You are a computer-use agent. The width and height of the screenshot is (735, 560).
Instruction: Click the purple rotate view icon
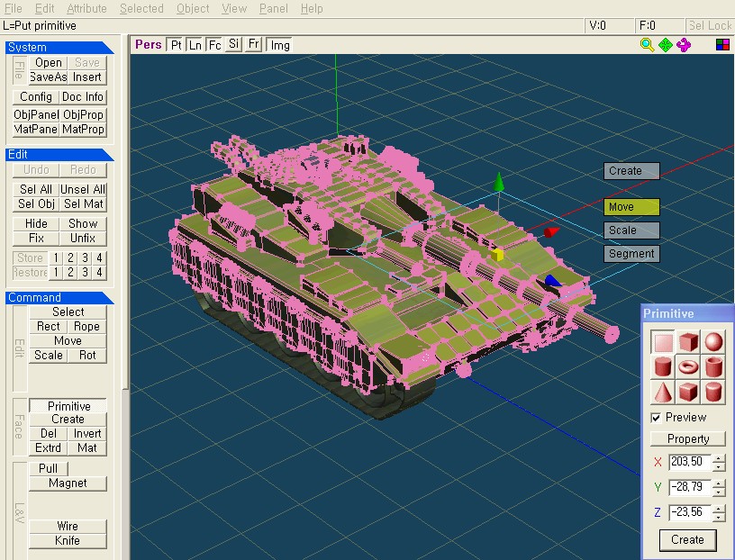tap(684, 45)
